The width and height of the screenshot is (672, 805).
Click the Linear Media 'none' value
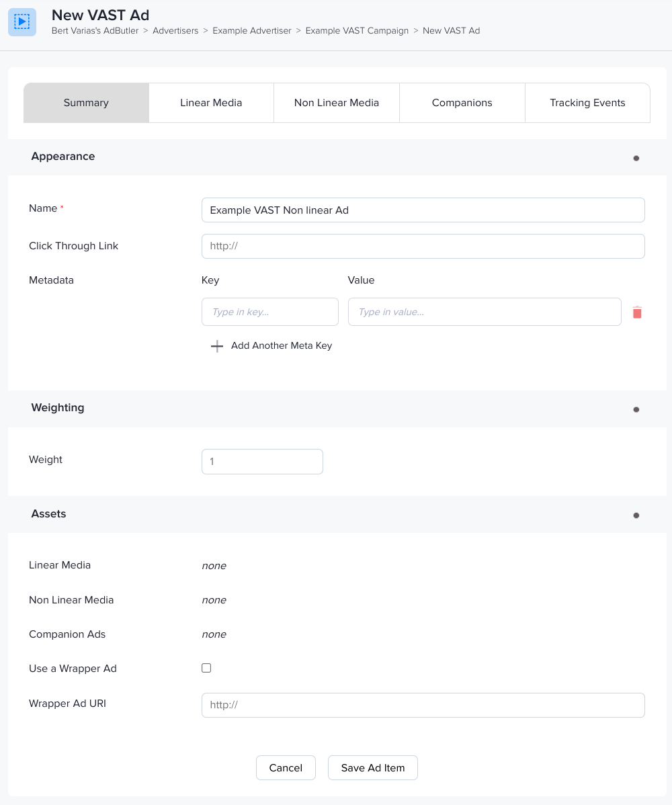214,566
